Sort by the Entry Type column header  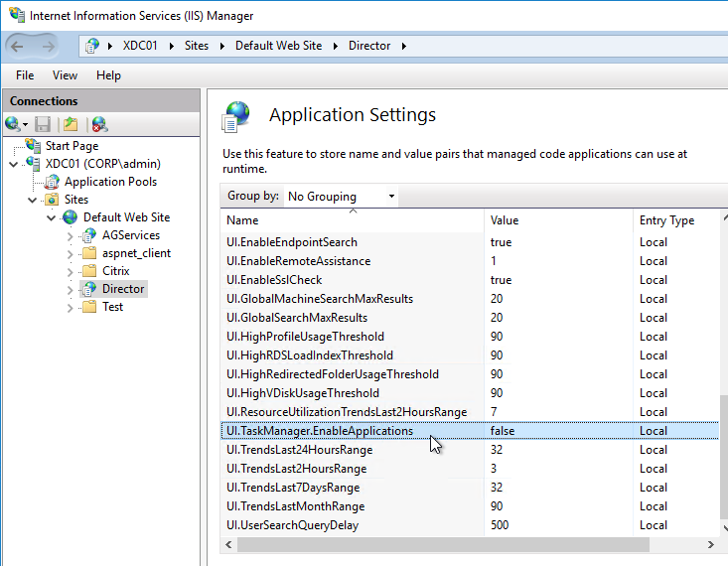676,220
